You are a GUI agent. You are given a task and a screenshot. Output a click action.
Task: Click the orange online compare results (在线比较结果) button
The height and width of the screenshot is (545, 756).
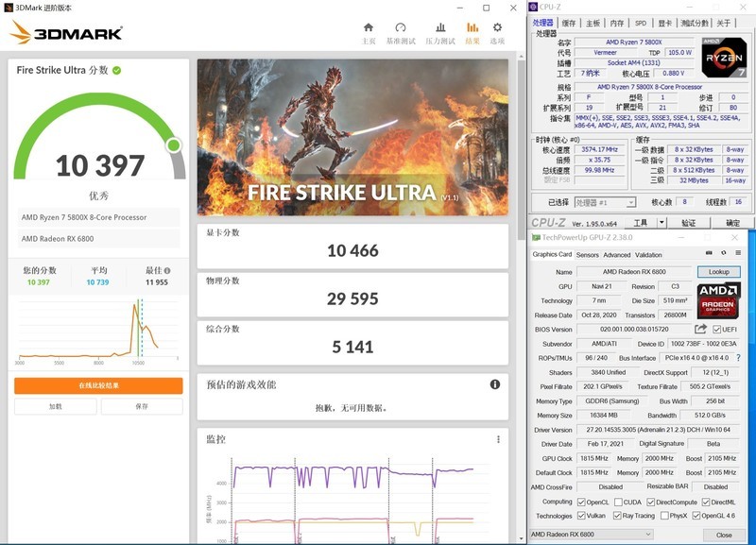click(x=98, y=385)
